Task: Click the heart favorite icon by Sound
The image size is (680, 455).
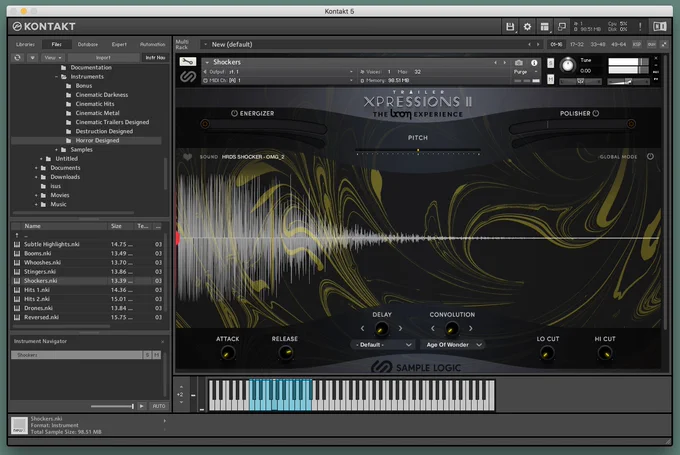Action: pos(187,157)
